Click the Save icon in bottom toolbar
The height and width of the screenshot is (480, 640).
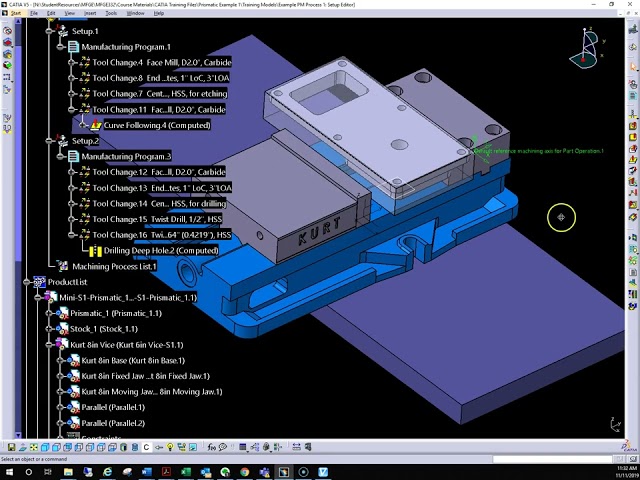11,447
